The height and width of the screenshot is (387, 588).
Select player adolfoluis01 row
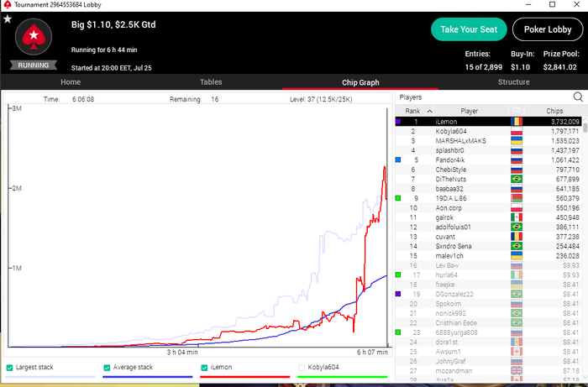489,227
